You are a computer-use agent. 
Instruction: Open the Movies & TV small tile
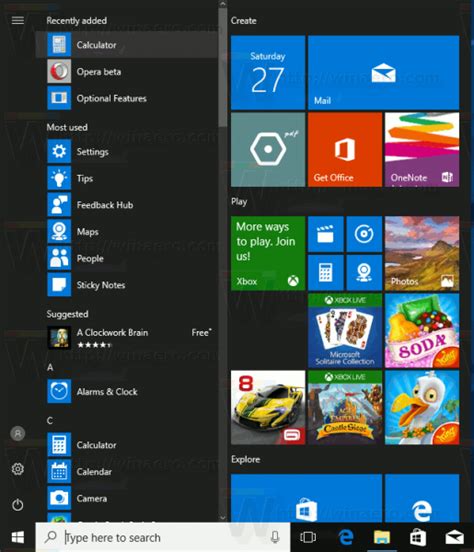[x=326, y=234]
